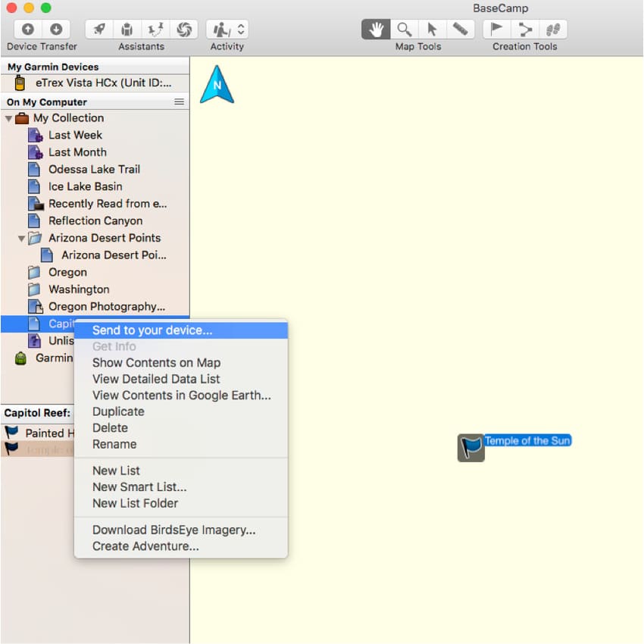Screen dimensions: 644x644
Task: Open the Activity profile dropdown
Action: tap(227, 30)
